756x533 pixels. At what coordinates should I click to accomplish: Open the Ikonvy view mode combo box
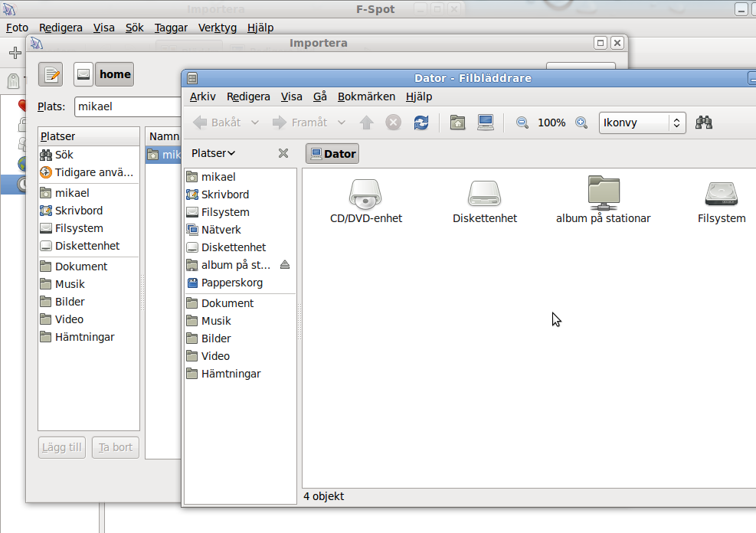pyautogui.click(x=642, y=123)
